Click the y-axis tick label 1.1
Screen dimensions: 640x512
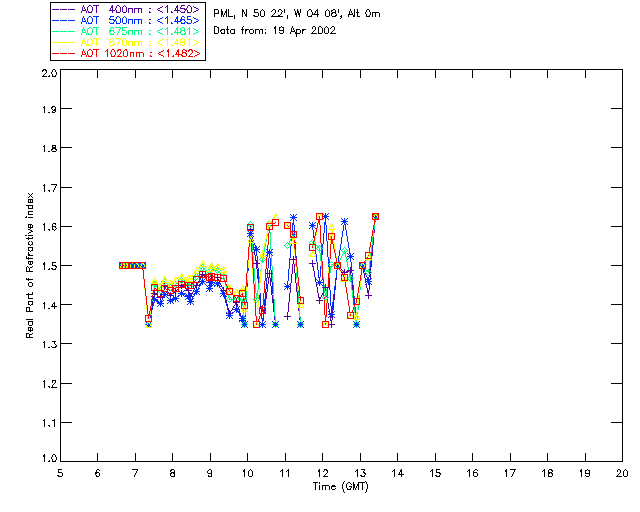tap(49, 423)
